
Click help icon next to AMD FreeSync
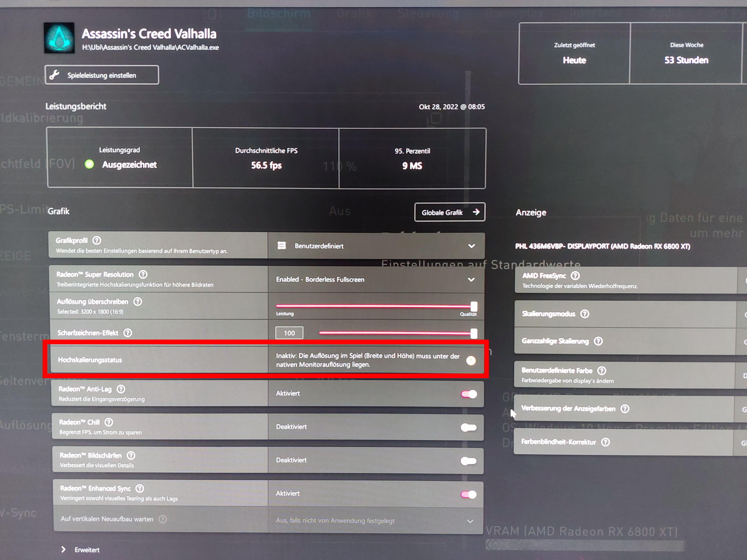pos(575,276)
